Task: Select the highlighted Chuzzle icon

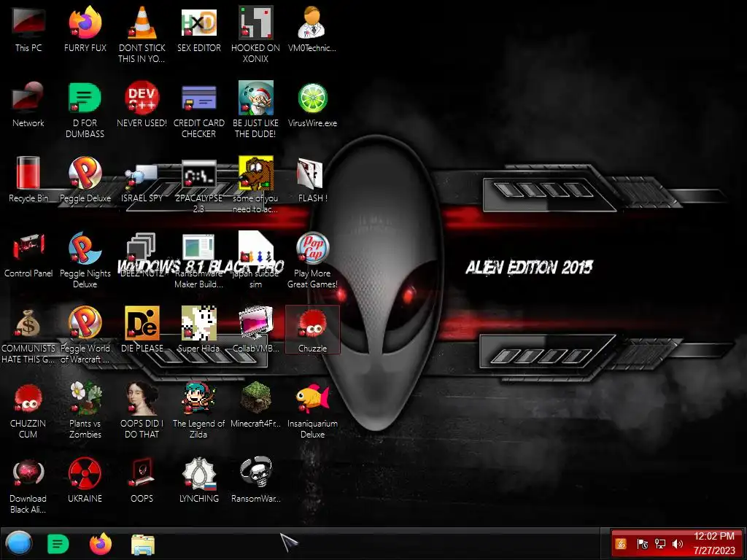Action: 312,330
